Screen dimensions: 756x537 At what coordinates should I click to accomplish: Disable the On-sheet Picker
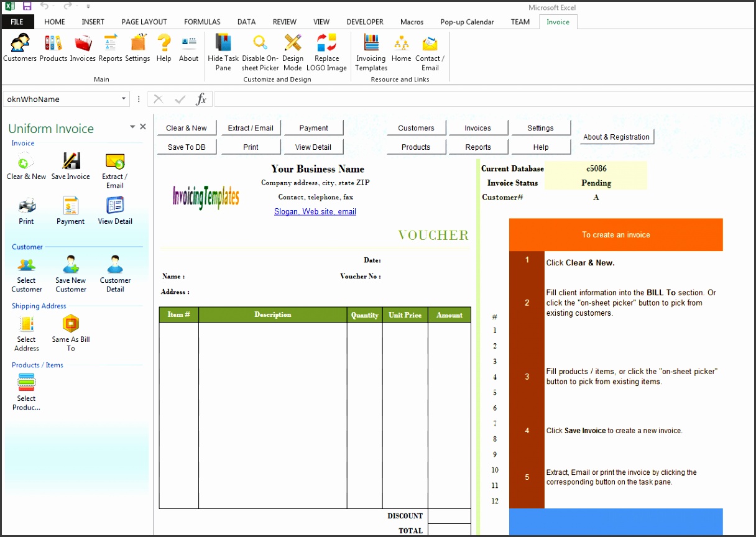[x=260, y=52]
